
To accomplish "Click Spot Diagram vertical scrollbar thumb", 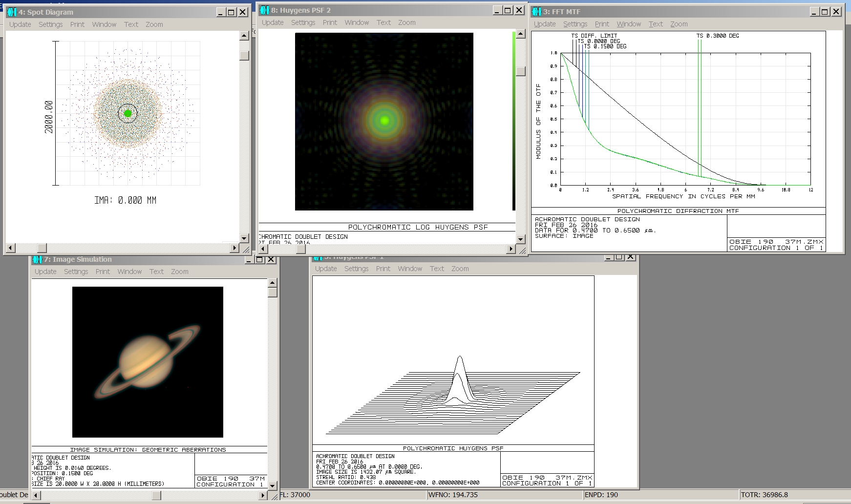I will [x=244, y=56].
